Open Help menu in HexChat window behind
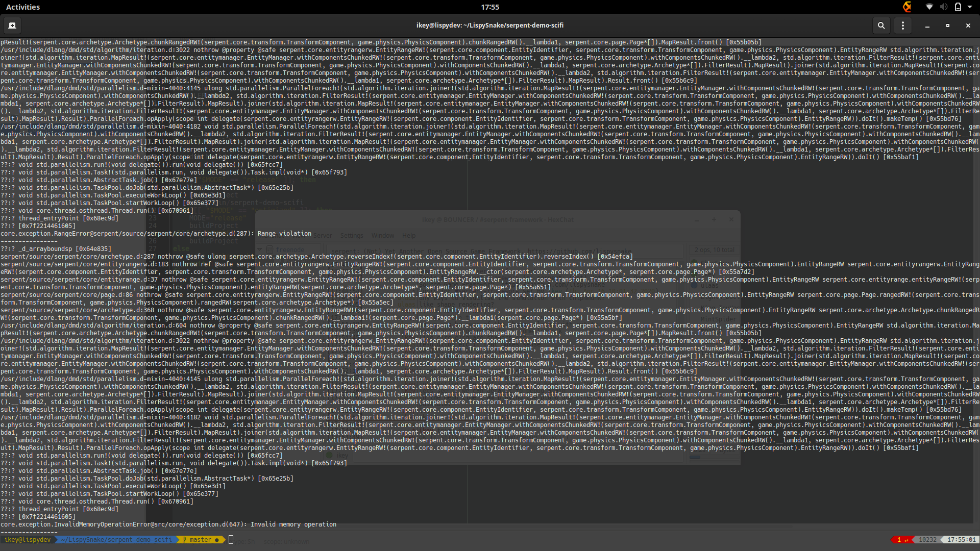Image resolution: width=980 pixels, height=551 pixels. pyautogui.click(x=409, y=236)
